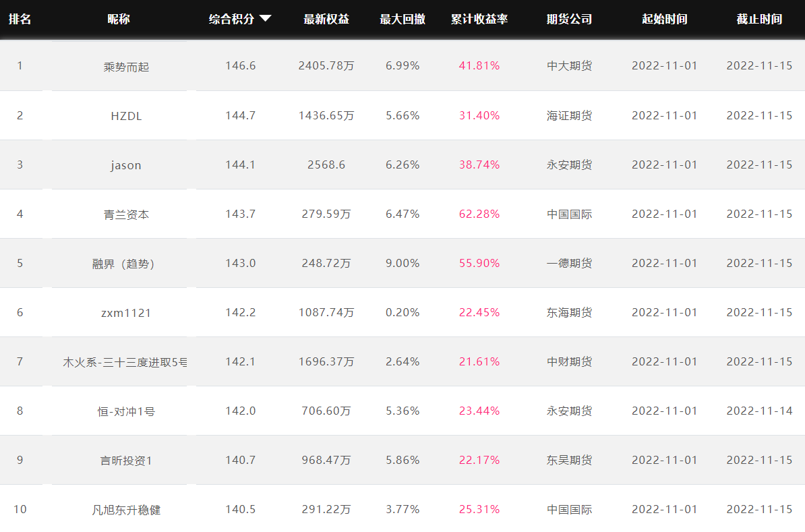The height and width of the screenshot is (532, 805).
Task: Select score 143.7 for 青兰资本
Action: (x=240, y=214)
